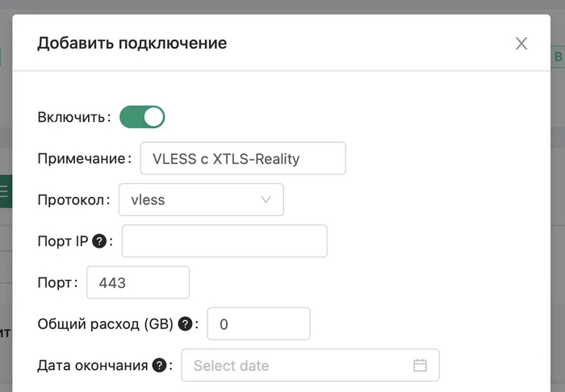The height and width of the screenshot is (392, 565).
Task: Click the Протокол label
Action: [x=72, y=200]
